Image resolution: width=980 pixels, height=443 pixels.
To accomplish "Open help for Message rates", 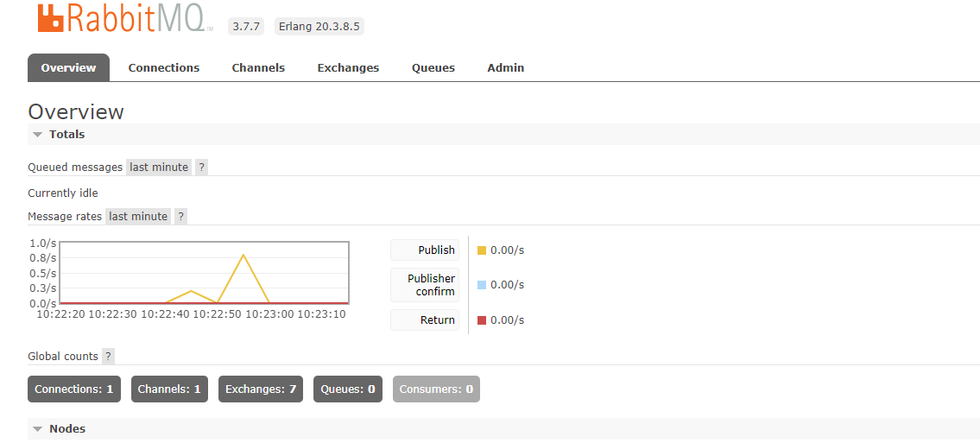I will 180,216.
